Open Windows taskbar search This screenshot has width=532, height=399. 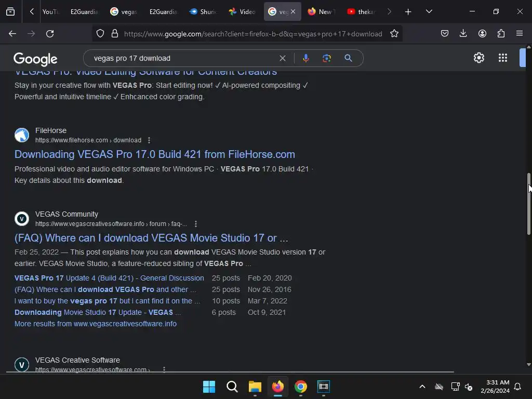(232, 387)
